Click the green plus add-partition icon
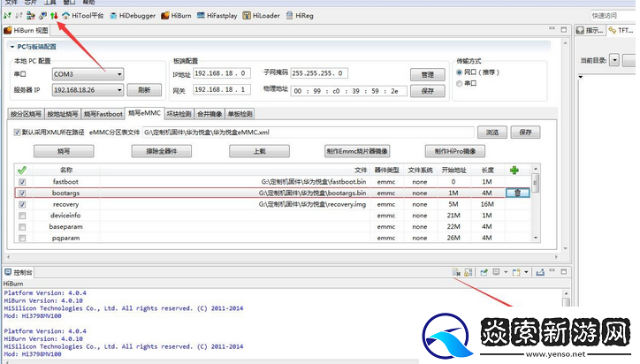 point(514,171)
